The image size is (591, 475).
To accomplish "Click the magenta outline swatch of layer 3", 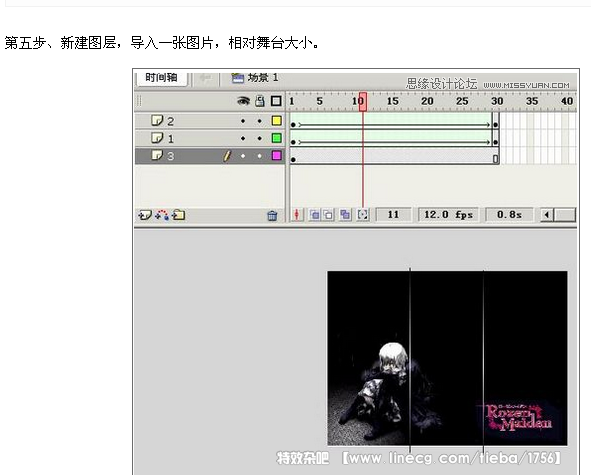I will tap(277, 155).
